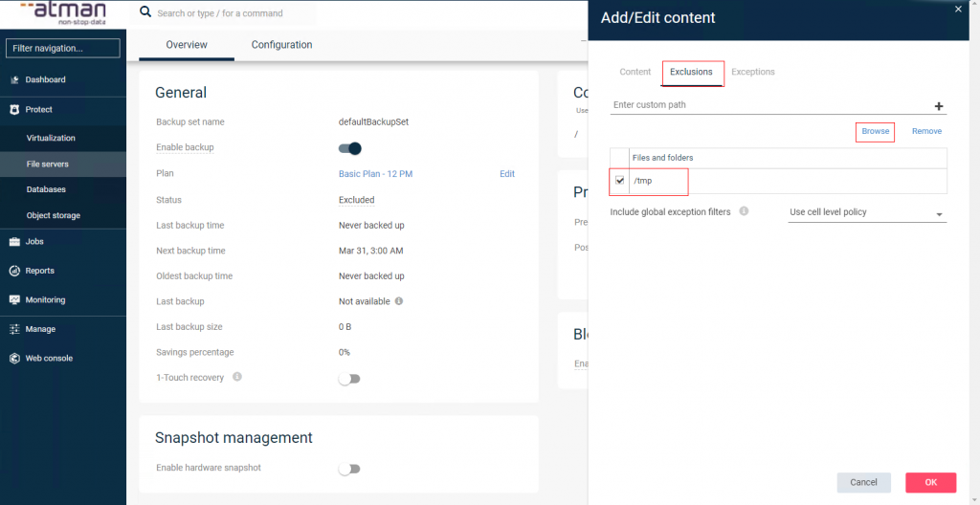The width and height of the screenshot is (980, 505).
Task: Disable the Enable backup toggle
Action: click(350, 148)
